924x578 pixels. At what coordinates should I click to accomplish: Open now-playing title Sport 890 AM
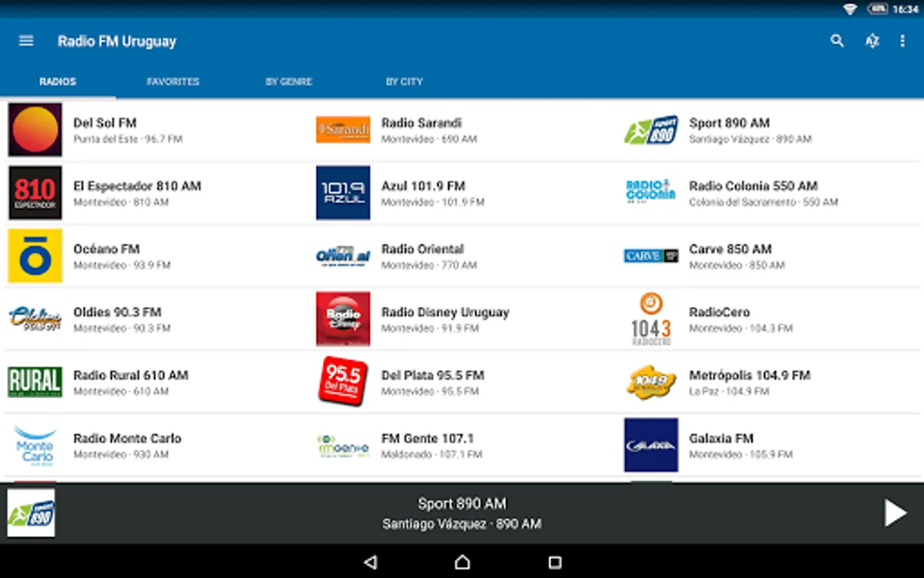point(462,504)
